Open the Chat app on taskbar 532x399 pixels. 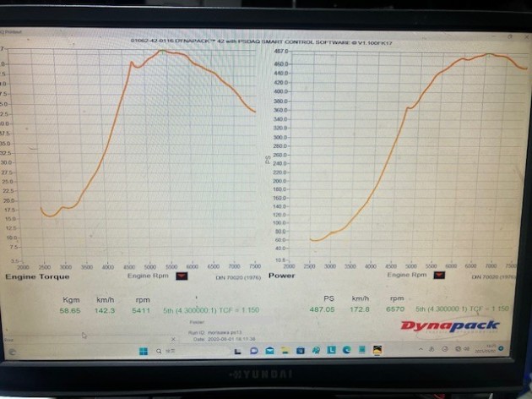coord(254,351)
